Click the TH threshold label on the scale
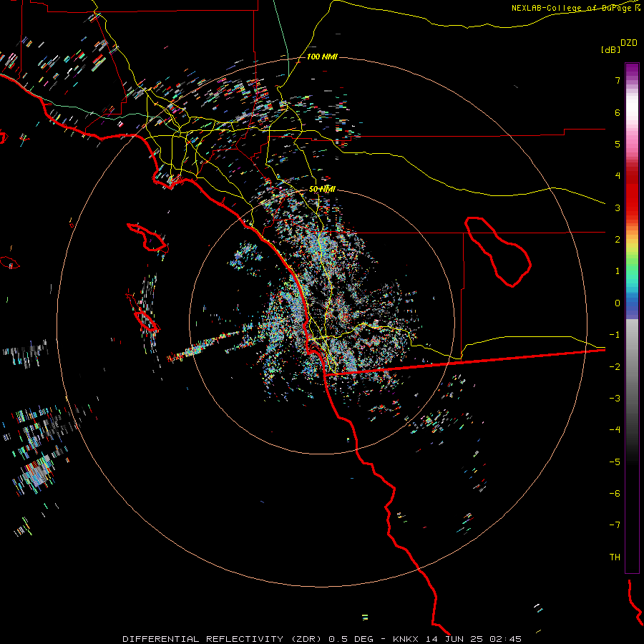 pos(615,557)
